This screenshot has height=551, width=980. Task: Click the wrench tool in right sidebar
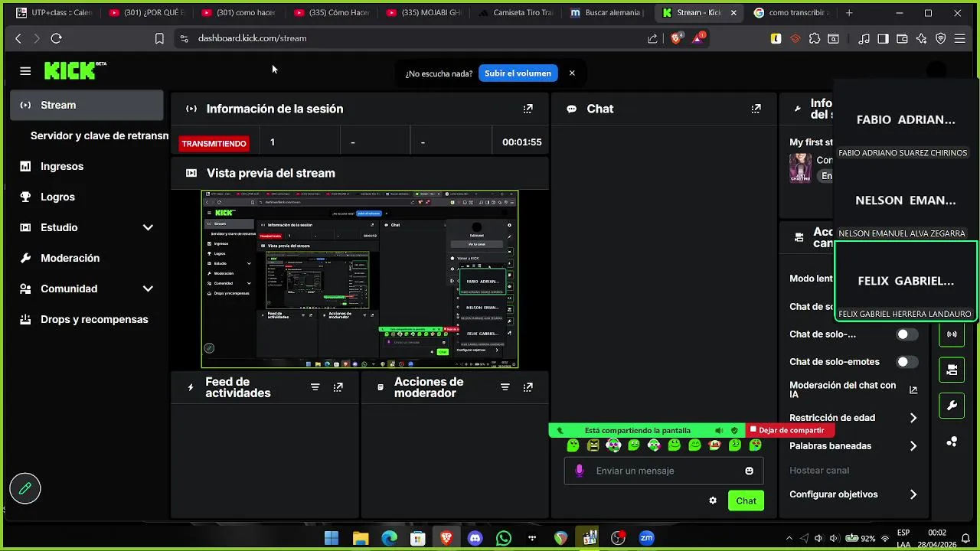952,406
